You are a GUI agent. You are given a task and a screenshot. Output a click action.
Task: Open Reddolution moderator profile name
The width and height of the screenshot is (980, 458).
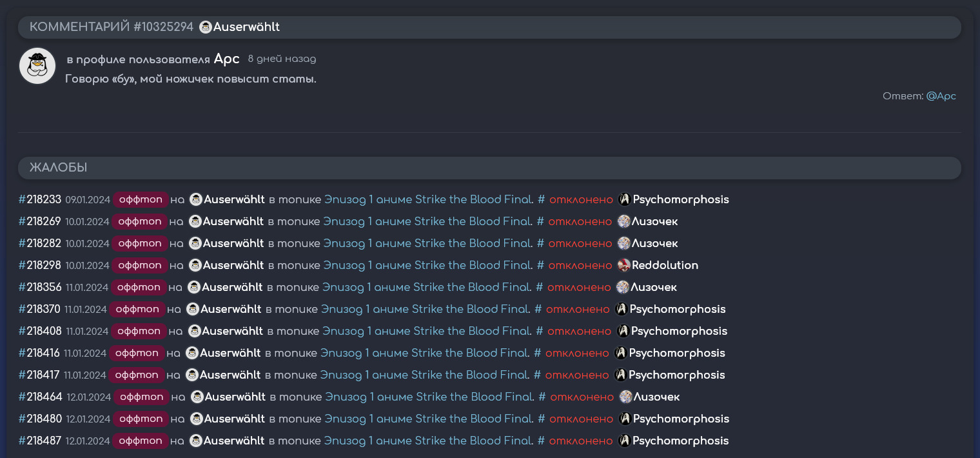tap(665, 266)
